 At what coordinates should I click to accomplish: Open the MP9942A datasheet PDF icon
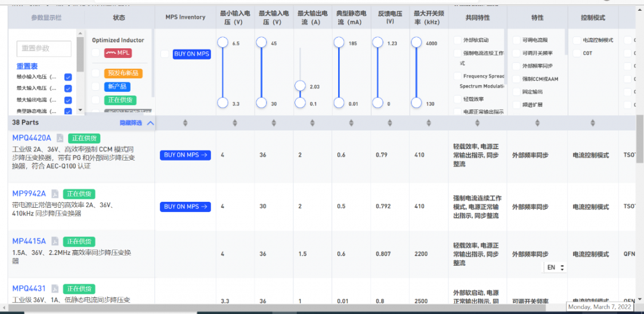(55, 194)
